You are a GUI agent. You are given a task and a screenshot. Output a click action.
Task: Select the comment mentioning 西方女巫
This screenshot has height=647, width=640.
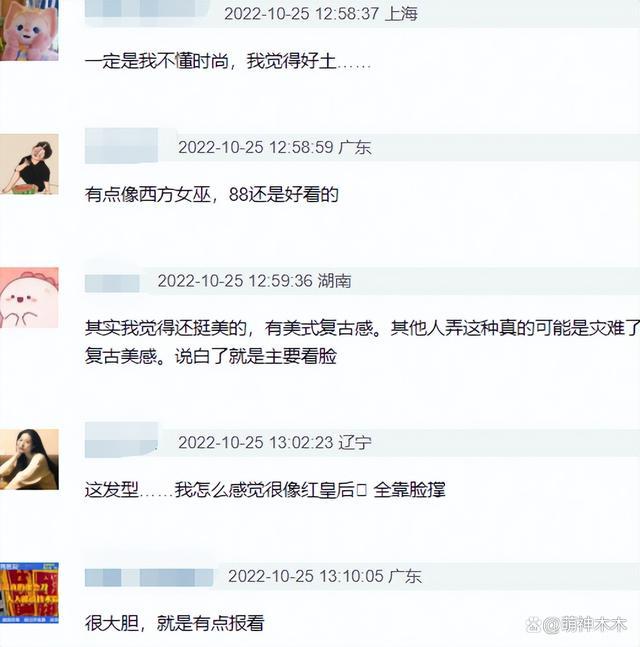[212, 195]
